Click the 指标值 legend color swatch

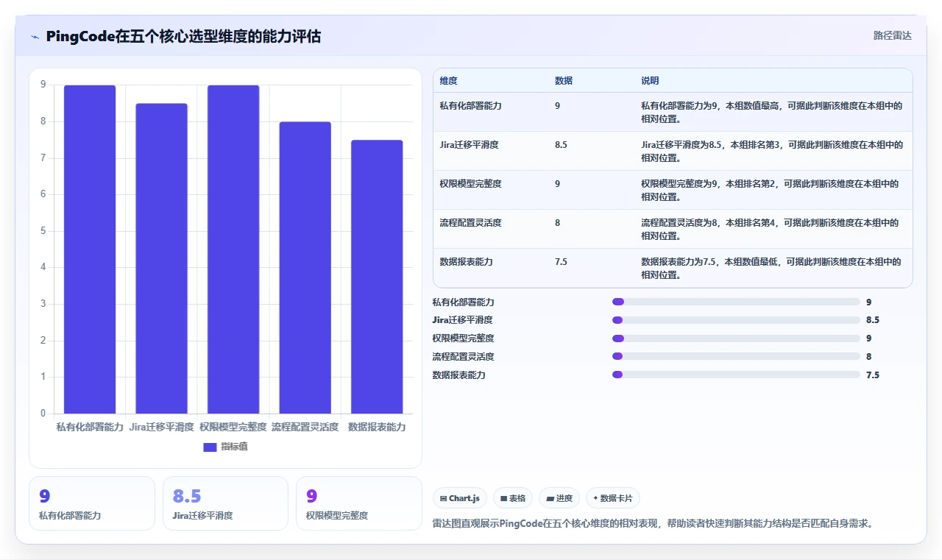click(210, 447)
